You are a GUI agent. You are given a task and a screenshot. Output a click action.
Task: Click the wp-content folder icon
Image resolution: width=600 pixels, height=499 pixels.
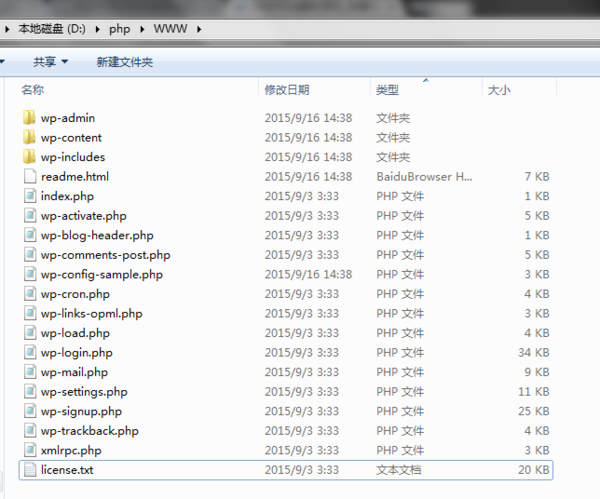(28, 137)
